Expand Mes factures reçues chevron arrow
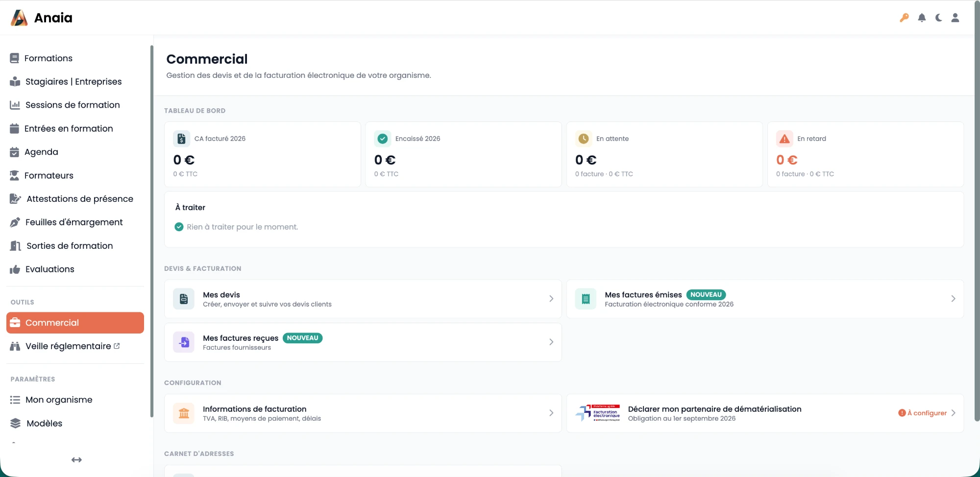Screen dimensions: 980x477 (551, 342)
